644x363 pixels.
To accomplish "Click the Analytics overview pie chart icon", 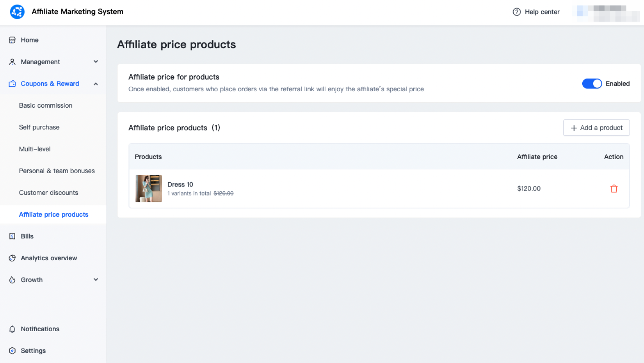I will point(12,258).
